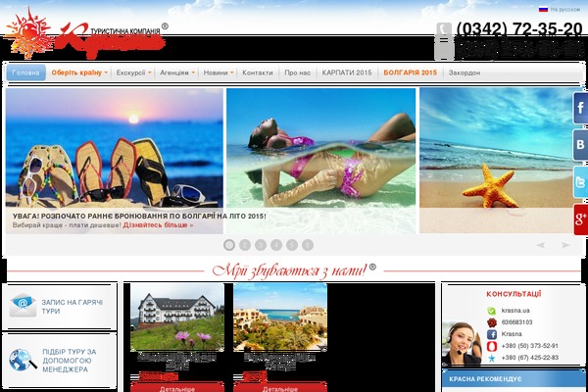The width and height of the screenshot is (588, 392).
Task: Open ЗАПИС НА ГАРЯЧІ ТУРИ link
Action: 72,307
